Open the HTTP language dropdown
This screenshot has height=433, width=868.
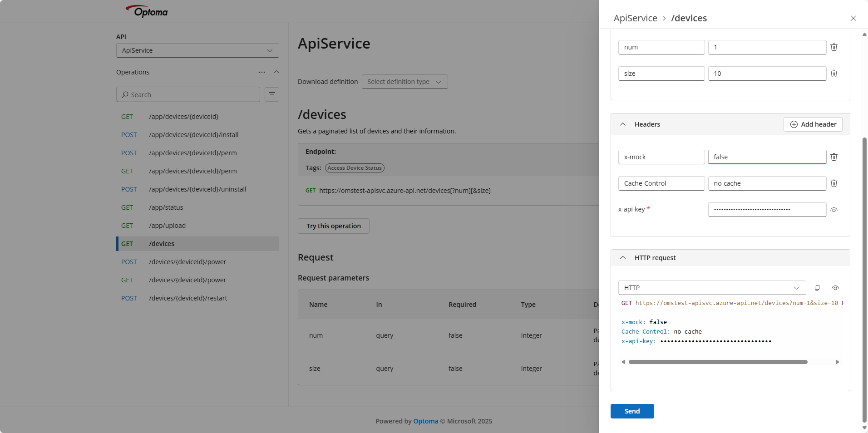coord(711,288)
